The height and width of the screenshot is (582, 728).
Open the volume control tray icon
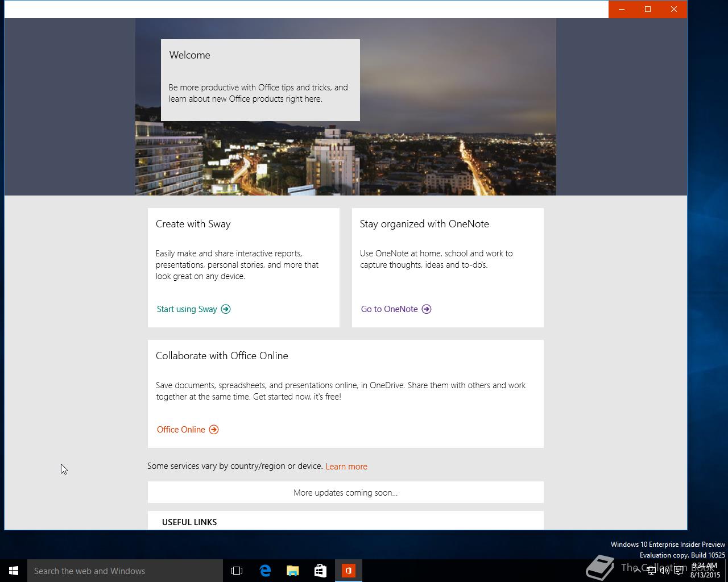coord(665,571)
